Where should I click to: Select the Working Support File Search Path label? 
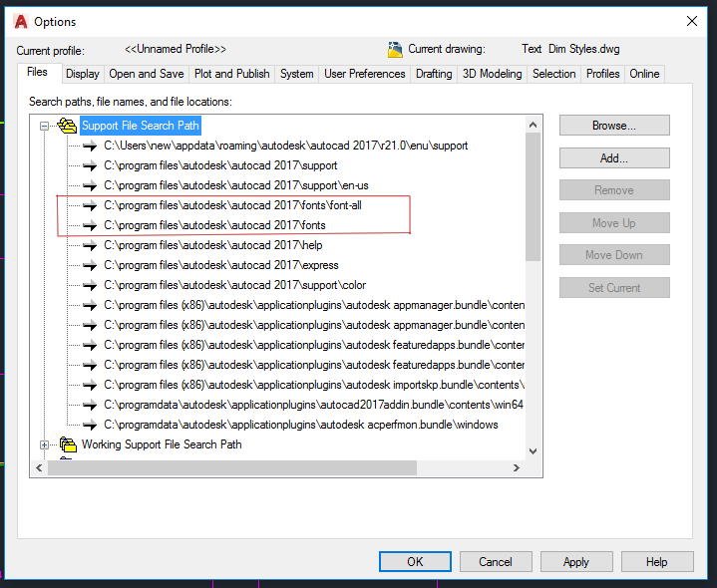[x=162, y=444]
